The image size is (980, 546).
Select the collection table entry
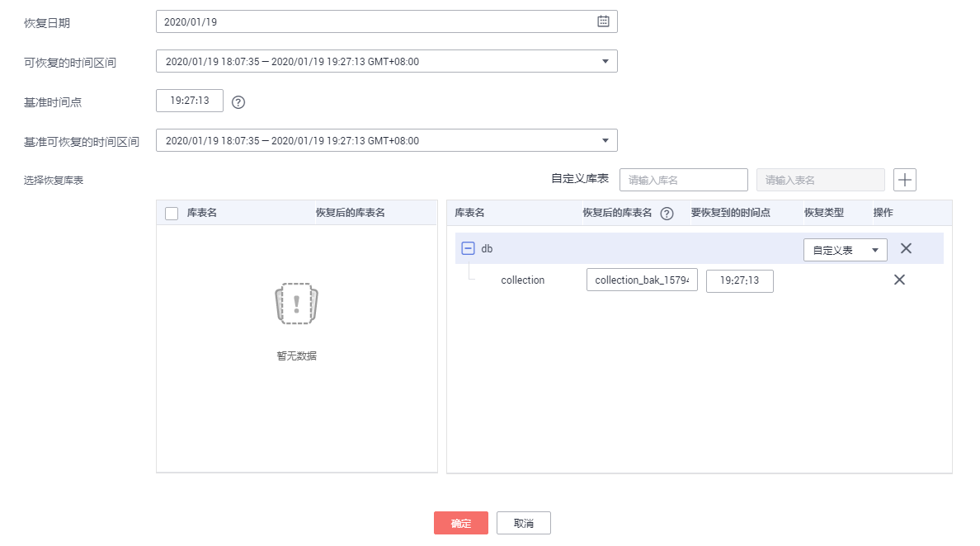[523, 280]
